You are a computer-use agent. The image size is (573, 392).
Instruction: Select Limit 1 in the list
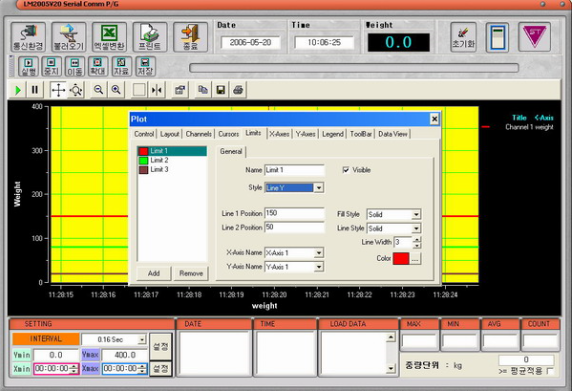(x=172, y=151)
